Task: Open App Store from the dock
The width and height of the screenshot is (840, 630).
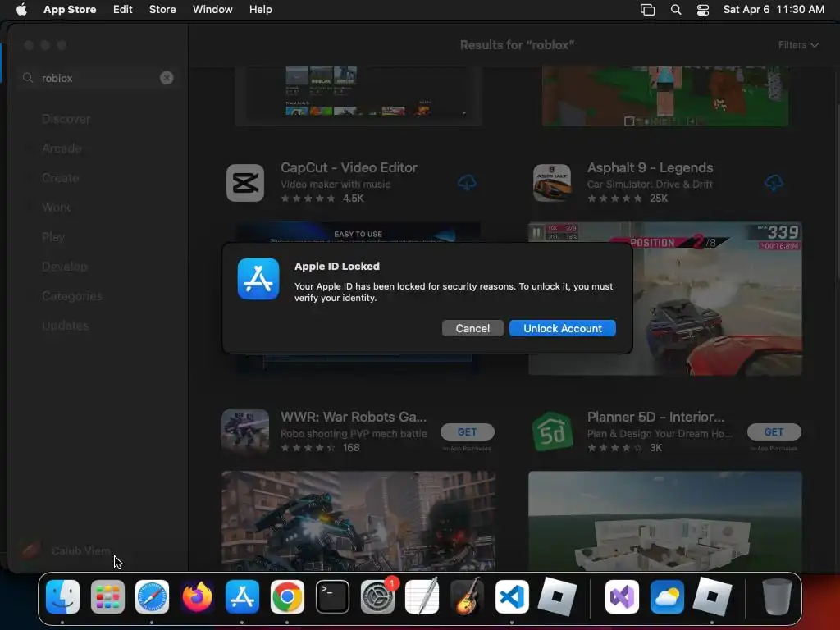Action: coord(242,596)
